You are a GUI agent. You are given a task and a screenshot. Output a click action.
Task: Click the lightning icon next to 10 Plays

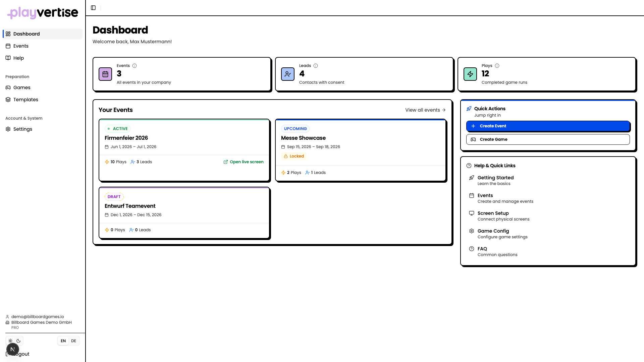click(x=107, y=162)
